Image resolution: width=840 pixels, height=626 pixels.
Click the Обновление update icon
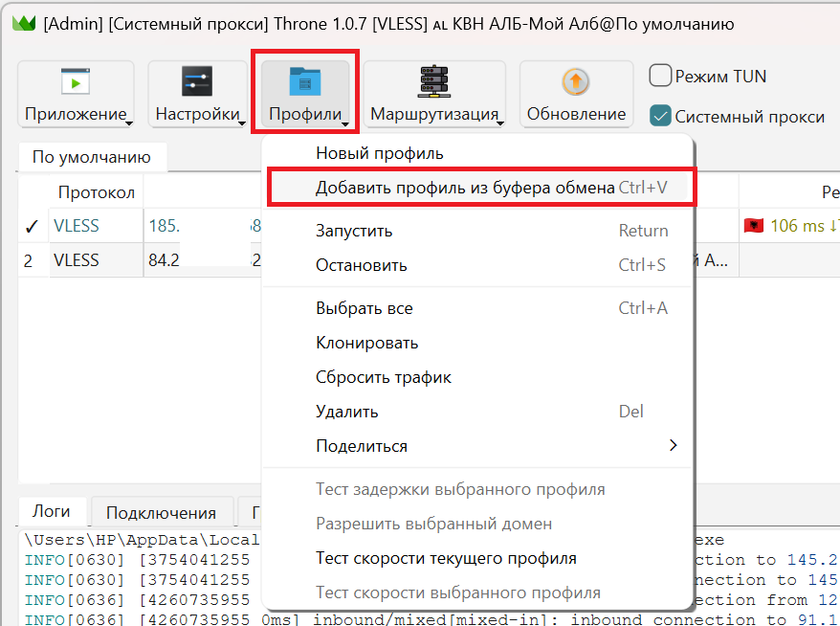tap(576, 82)
